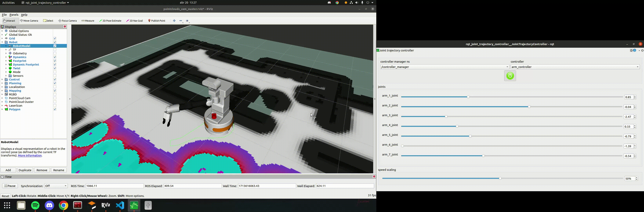Click the Move Camera tool
The image size is (644, 212).
coord(29,21)
